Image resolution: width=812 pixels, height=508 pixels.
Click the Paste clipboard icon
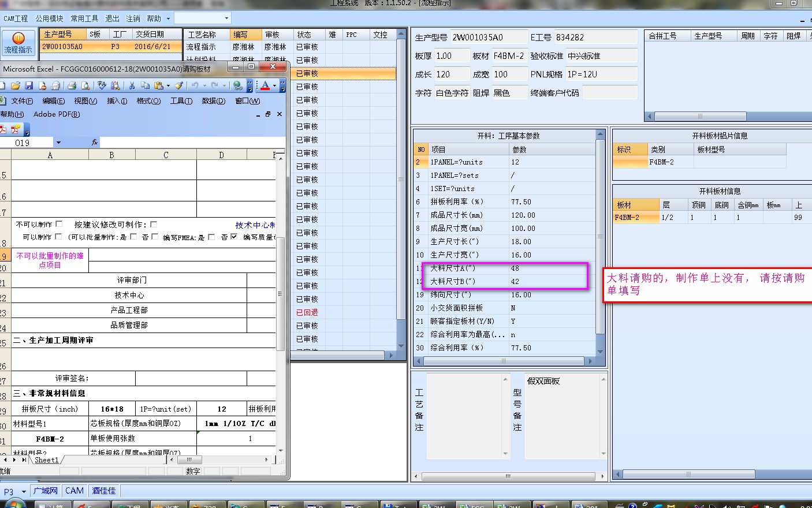(158, 85)
